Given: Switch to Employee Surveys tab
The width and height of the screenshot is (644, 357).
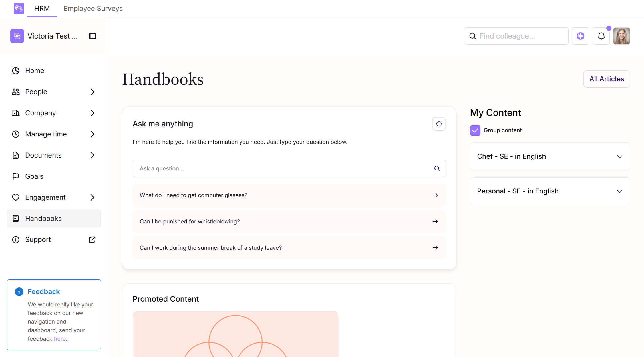Looking at the screenshot, I should tap(93, 9).
